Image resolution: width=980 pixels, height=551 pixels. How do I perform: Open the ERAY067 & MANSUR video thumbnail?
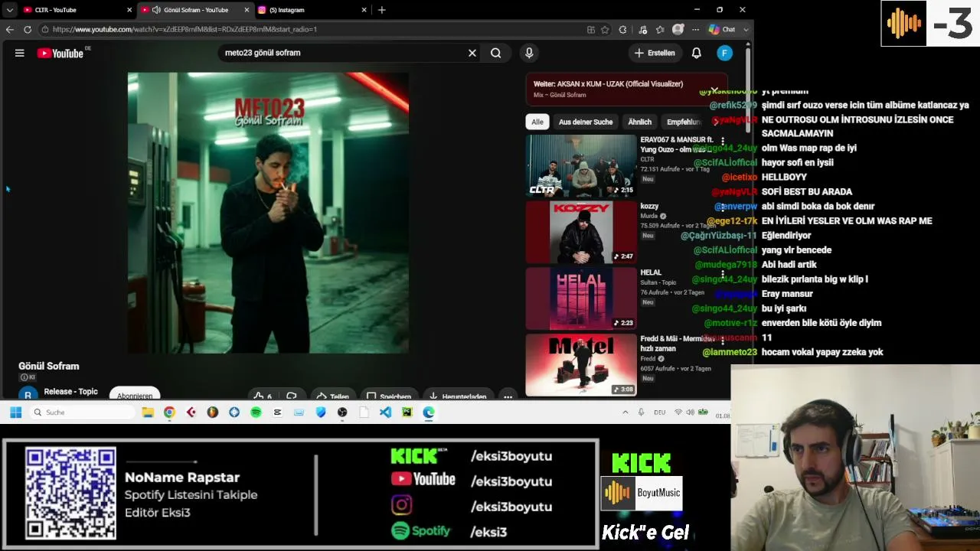point(581,166)
